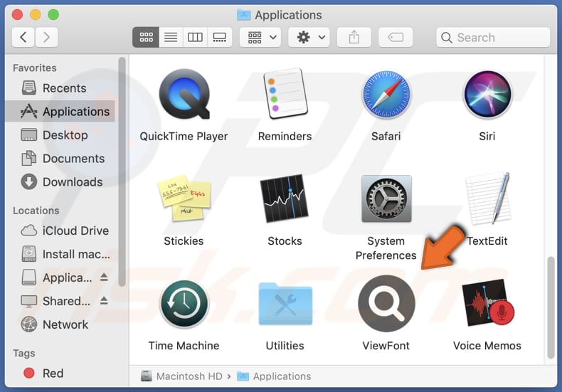This screenshot has height=392, width=562.
Task: Click the Edit Tags toolbar button
Action: click(396, 37)
